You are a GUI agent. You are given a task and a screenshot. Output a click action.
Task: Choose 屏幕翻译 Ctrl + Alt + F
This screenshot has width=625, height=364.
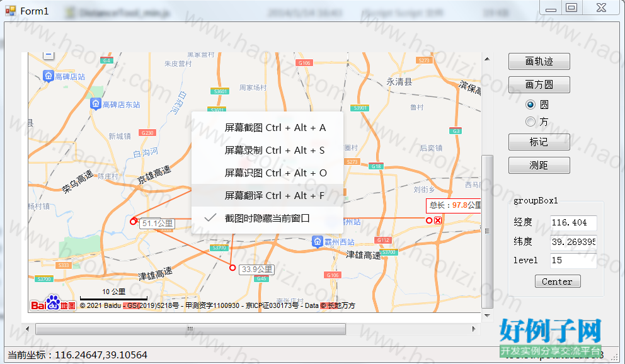[x=268, y=196]
